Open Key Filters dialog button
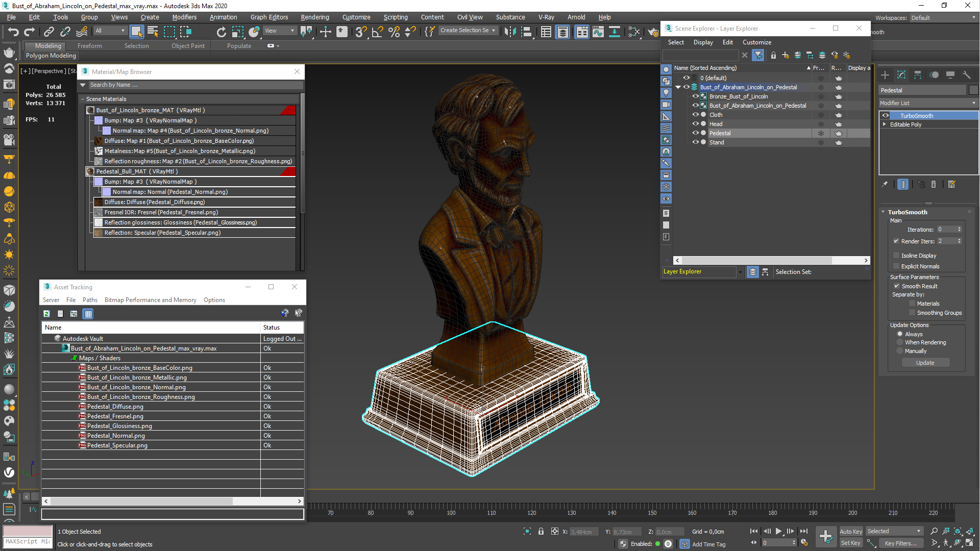The height and width of the screenshot is (551, 980). (900, 543)
